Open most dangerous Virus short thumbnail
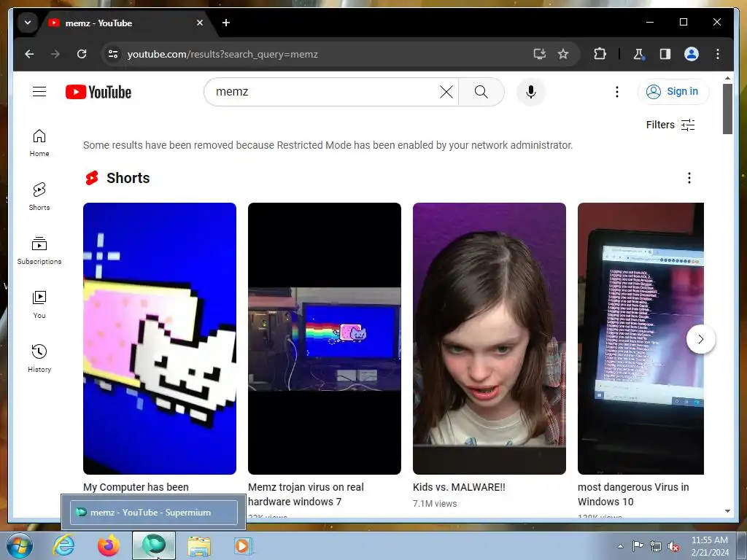This screenshot has width=747, height=560. pos(640,338)
